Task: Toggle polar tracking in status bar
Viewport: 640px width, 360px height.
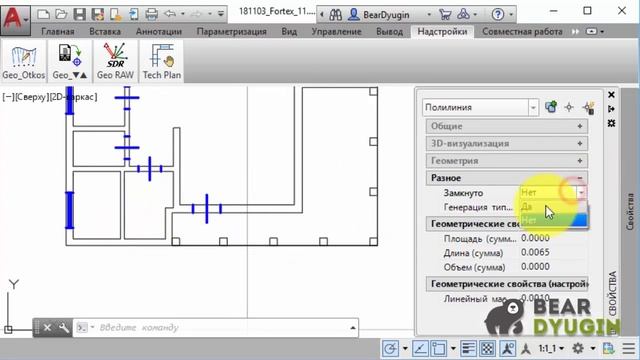Action: [390, 348]
